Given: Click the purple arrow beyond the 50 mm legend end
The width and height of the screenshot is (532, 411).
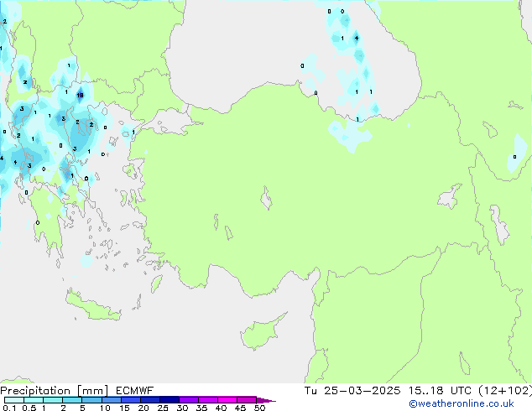Looking at the screenshot, I should [266, 400].
